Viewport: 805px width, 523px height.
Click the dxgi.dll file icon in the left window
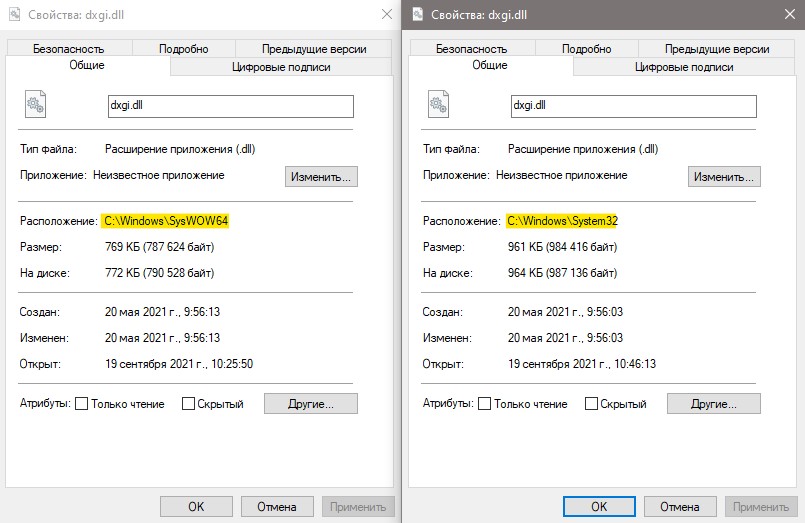tap(35, 104)
